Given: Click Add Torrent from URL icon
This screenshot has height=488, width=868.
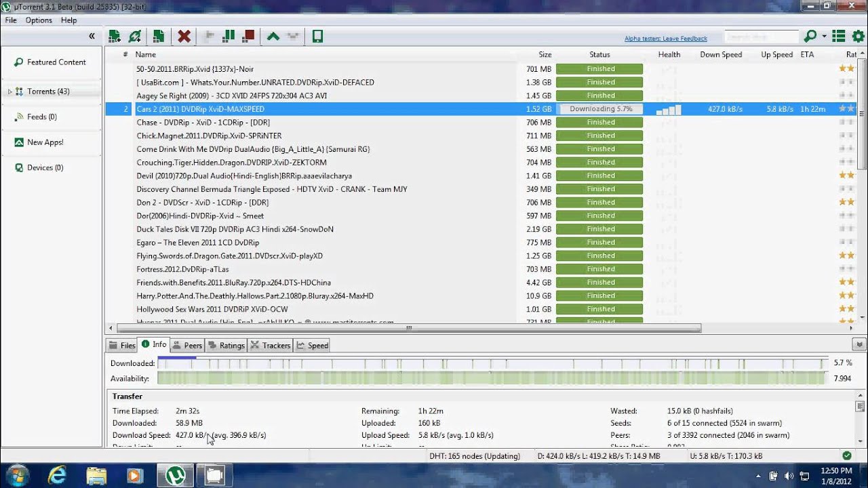Looking at the screenshot, I should pos(135,37).
